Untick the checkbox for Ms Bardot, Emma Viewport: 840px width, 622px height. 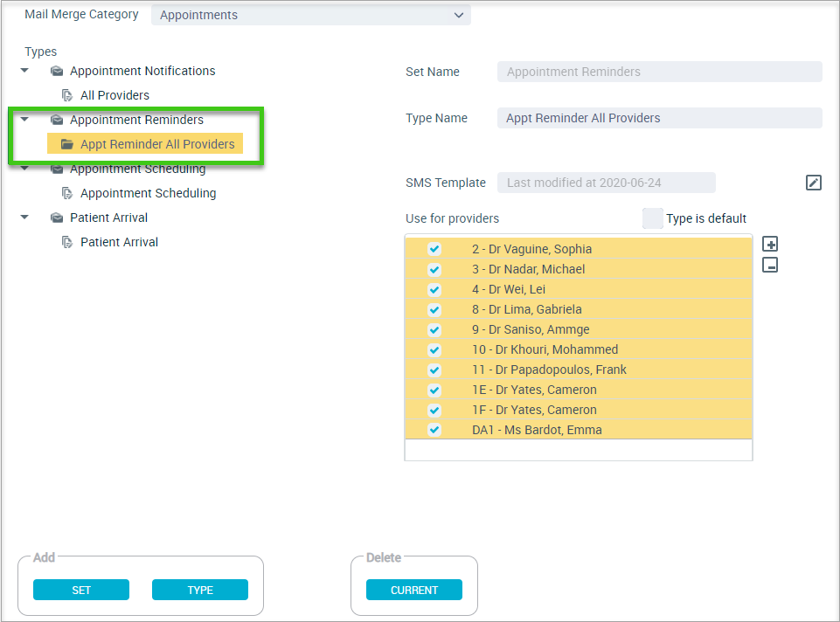(x=434, y=430)
